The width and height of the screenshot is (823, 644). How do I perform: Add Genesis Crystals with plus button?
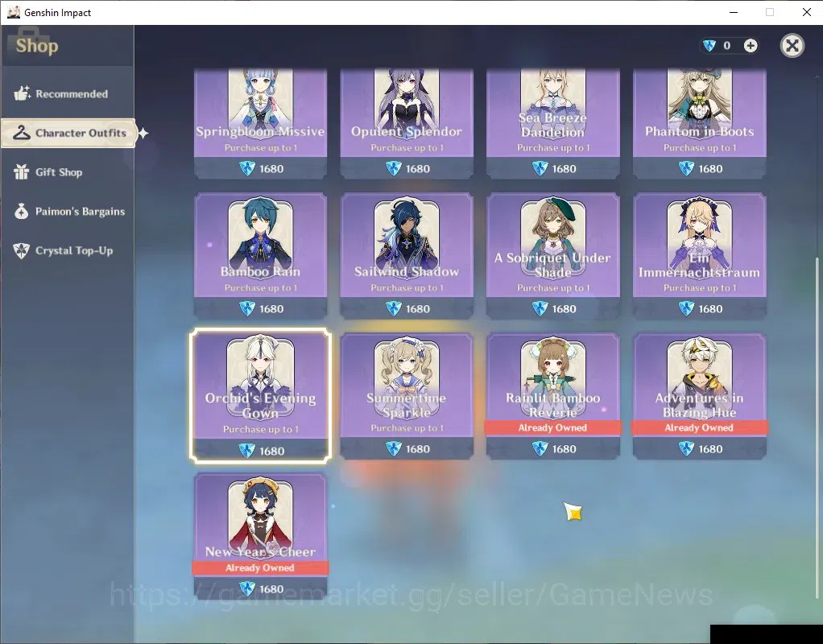751,46
